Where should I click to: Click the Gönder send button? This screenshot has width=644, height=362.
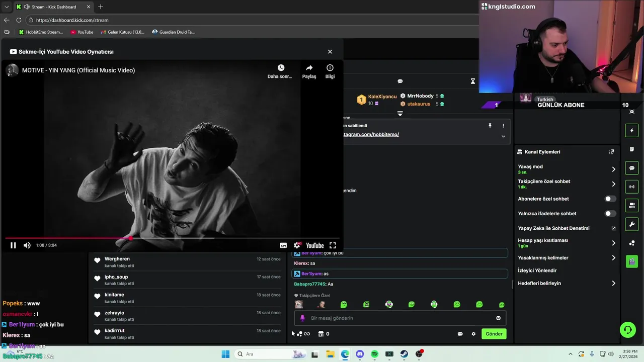click(x=494, y=334)
